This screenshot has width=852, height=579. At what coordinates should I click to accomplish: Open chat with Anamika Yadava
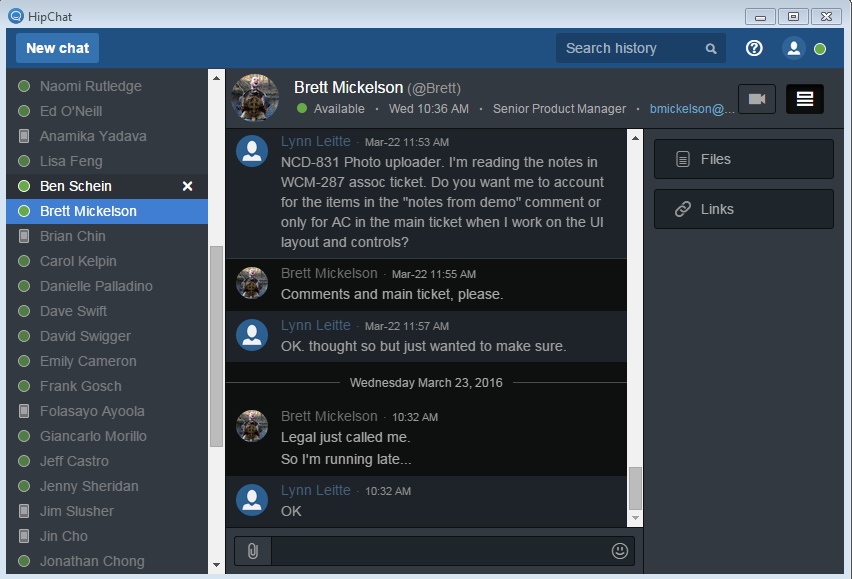click(x=107, y=136)
